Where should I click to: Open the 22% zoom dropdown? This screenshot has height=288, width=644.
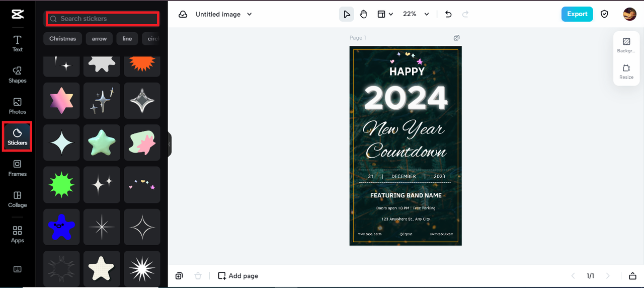pos(416,14)
